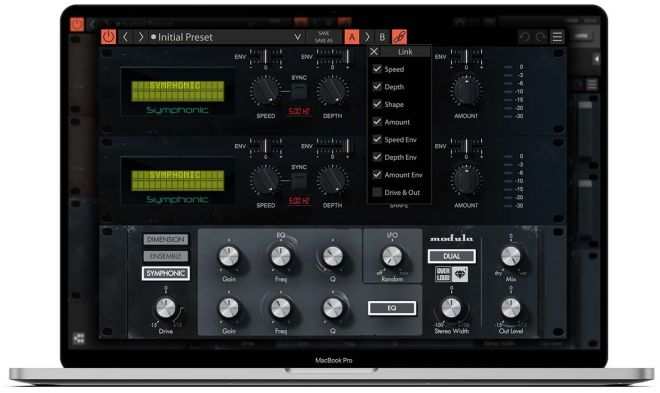Toggle the orange chain Link icon
Image resolution: width=660 pixels, height=393 pixels.
[399, 37]
